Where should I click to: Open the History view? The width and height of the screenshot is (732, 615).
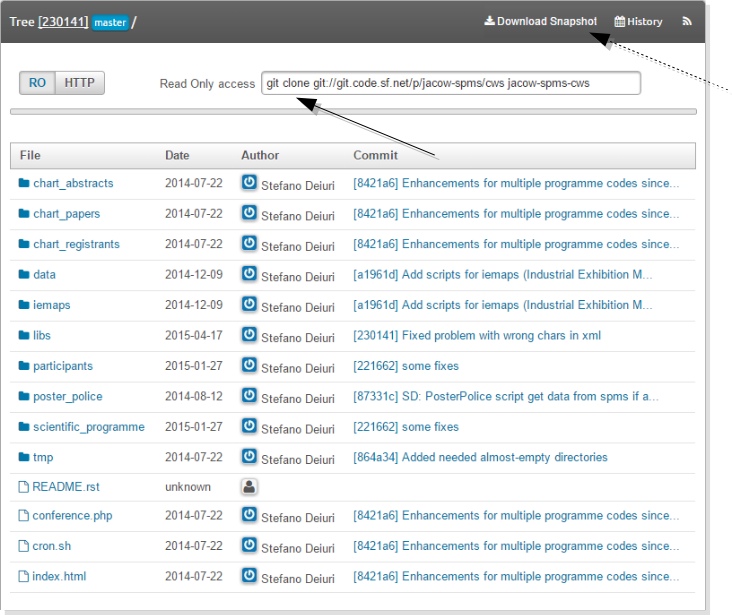[638, 21]
